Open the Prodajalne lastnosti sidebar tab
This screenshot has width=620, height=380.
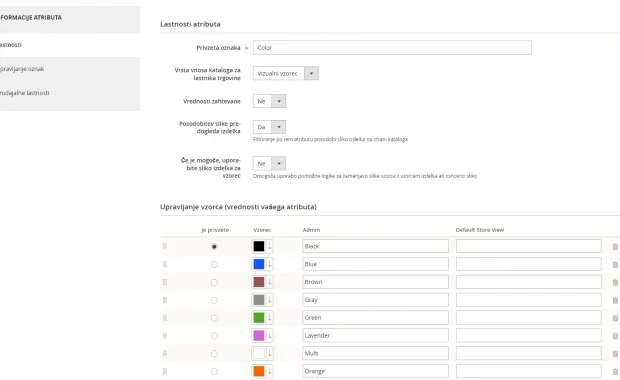coord(70,93)
